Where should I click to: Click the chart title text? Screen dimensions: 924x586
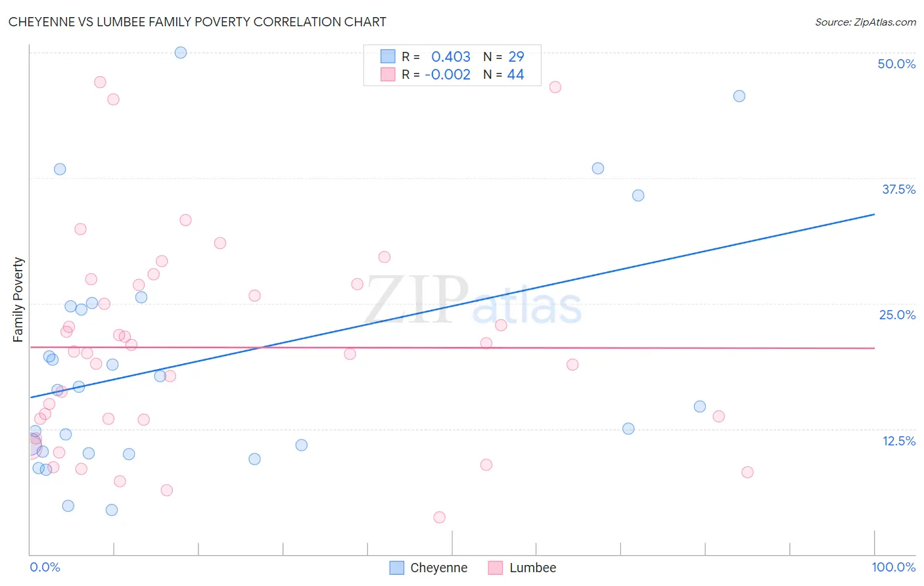click(x=197, y=22)
